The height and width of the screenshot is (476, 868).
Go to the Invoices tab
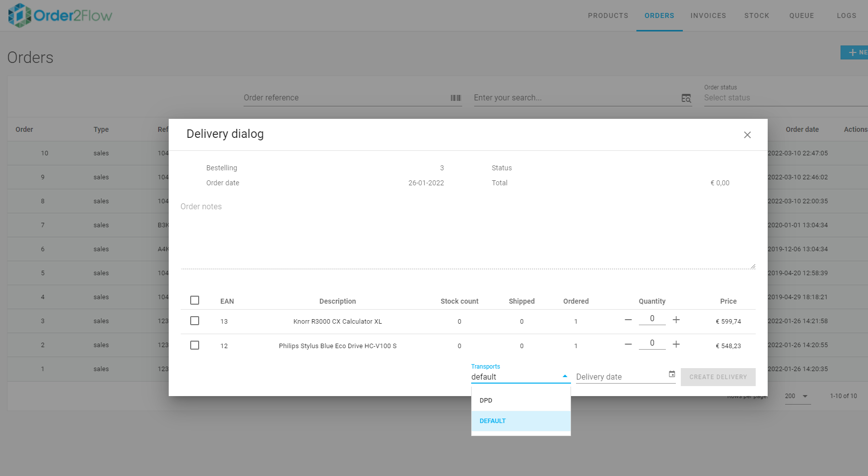coord(708,15)
